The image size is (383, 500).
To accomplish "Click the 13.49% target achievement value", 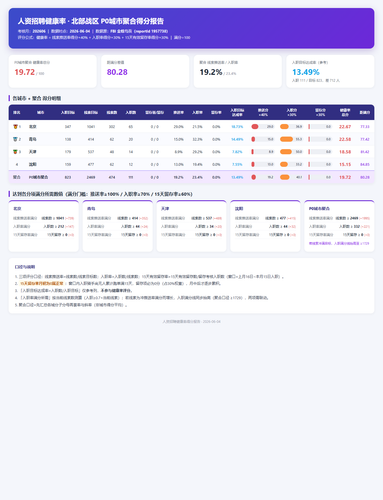I will (306, 72).
